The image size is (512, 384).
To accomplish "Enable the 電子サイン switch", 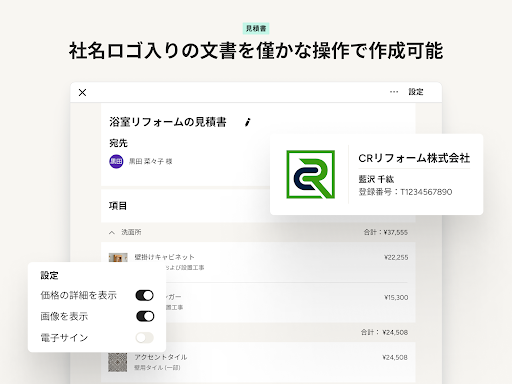I will click(145, 338).
